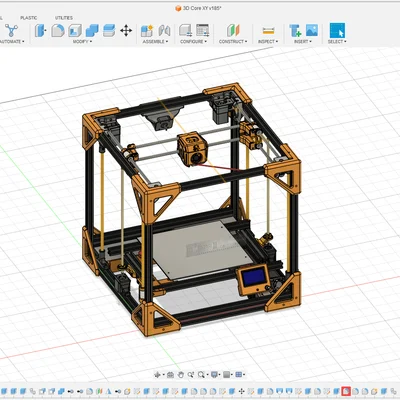This screenshot has width=400, height=400.
Task: Expand the ASSEMBLE dropdown menu
Action: (x=155, y=42)
